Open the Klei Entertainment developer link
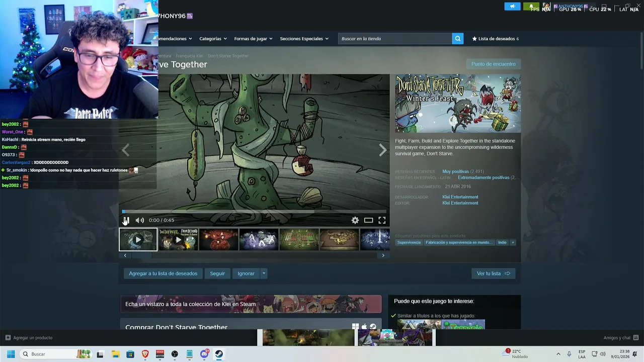The width and height of the screenshot is (644, 362). (x=460, y=197)
